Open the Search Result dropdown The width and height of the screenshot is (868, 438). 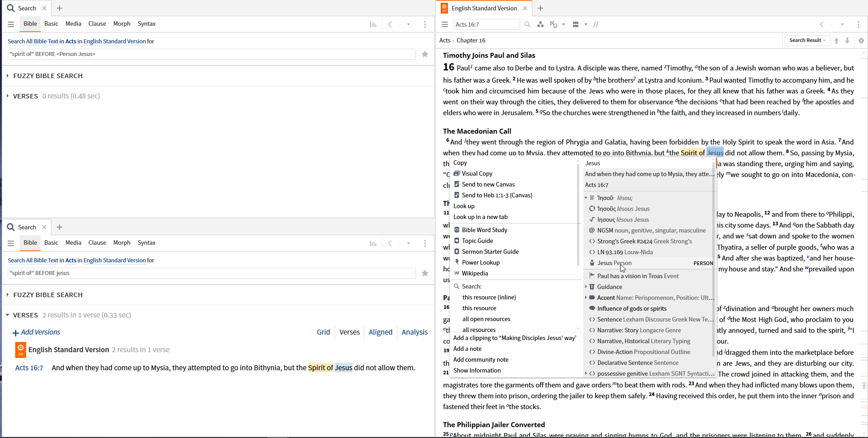[808, 41]
